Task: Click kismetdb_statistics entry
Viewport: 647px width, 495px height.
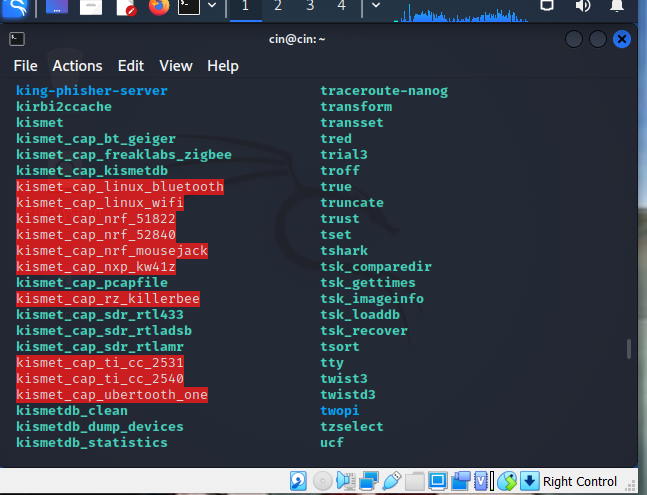Action: pos(92,443)
